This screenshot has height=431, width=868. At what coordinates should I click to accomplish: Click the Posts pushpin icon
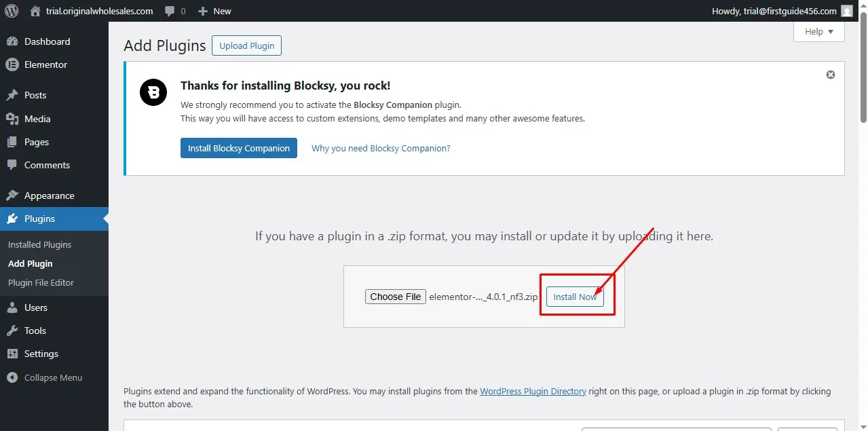coord(14,95)
